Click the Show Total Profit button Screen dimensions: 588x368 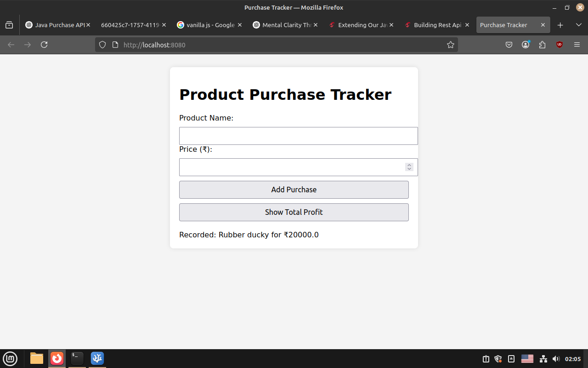pyautogui.click(x=294, y=212)
